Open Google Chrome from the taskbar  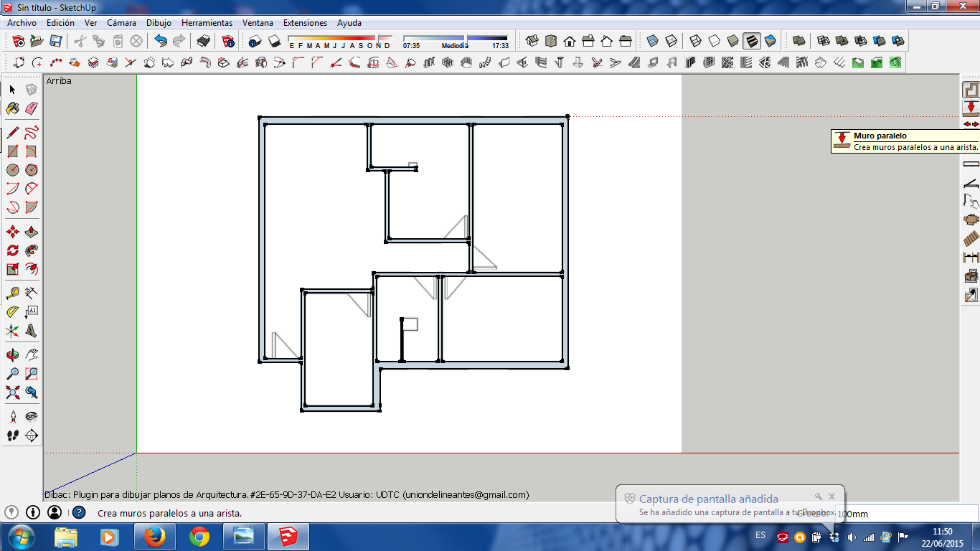point(199,537)
